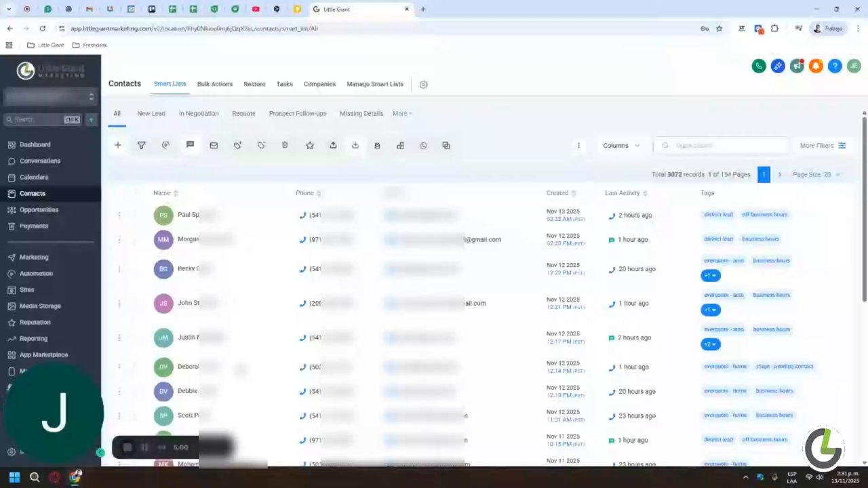This screenshot has height=488, width=868.
Task: Expand the More smart lists dropdown
Action: [402, 113]
